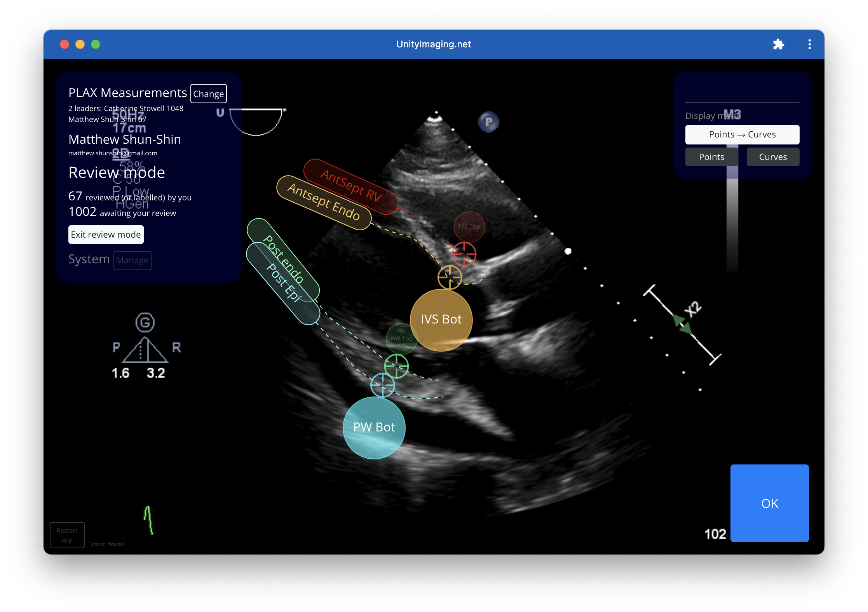Close the window with the red button
This screenshot has height=612, width=868.
coord(64,44)
